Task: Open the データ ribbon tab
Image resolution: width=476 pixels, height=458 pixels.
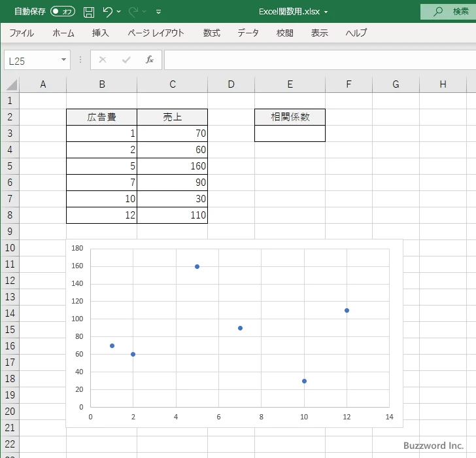Action: 248,33
